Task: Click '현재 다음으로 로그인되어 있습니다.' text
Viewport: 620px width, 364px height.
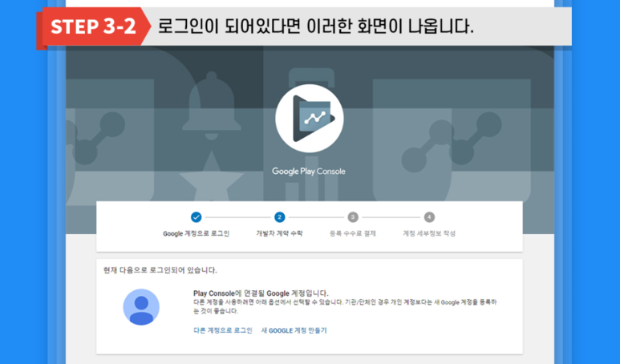Action: coord(160,270)
